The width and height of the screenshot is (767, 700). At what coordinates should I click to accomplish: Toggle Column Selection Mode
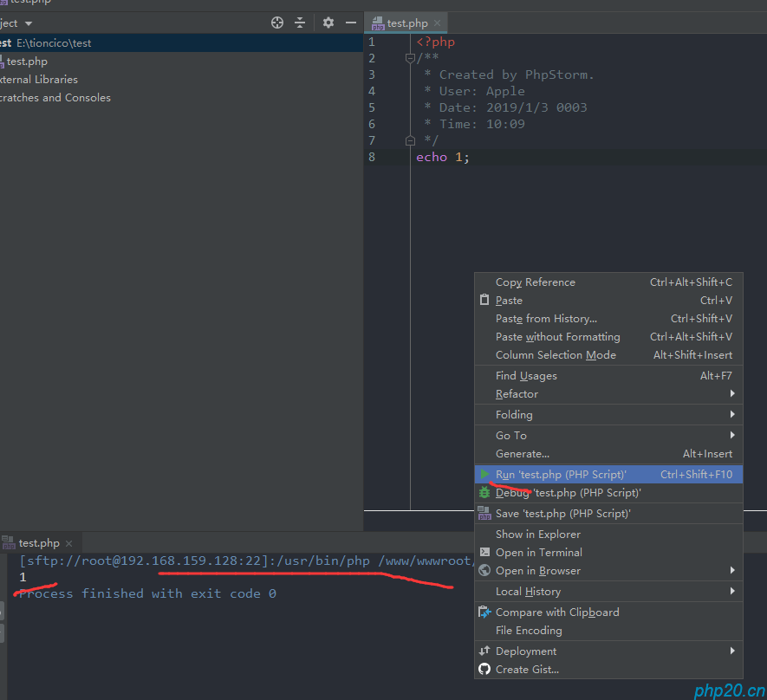pyautogui.click(x=556, y=354)
